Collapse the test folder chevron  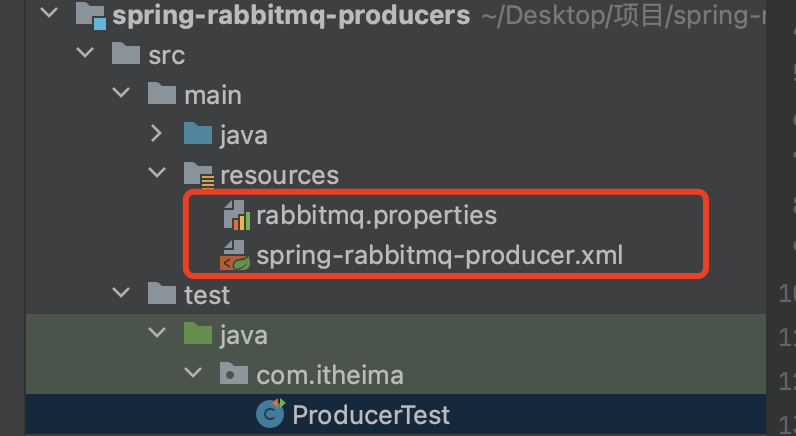pyautogui.click(x=122, y=294)
